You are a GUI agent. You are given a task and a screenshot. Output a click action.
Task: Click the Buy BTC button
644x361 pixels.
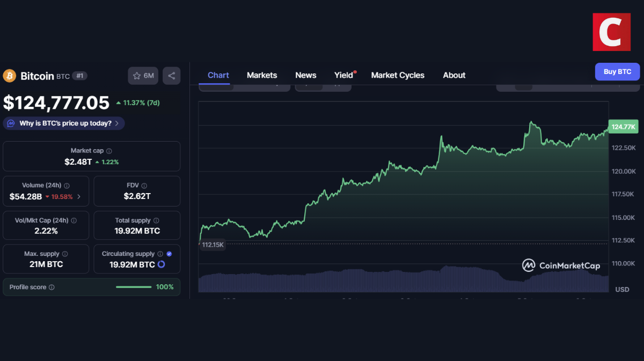coord(617,71)
